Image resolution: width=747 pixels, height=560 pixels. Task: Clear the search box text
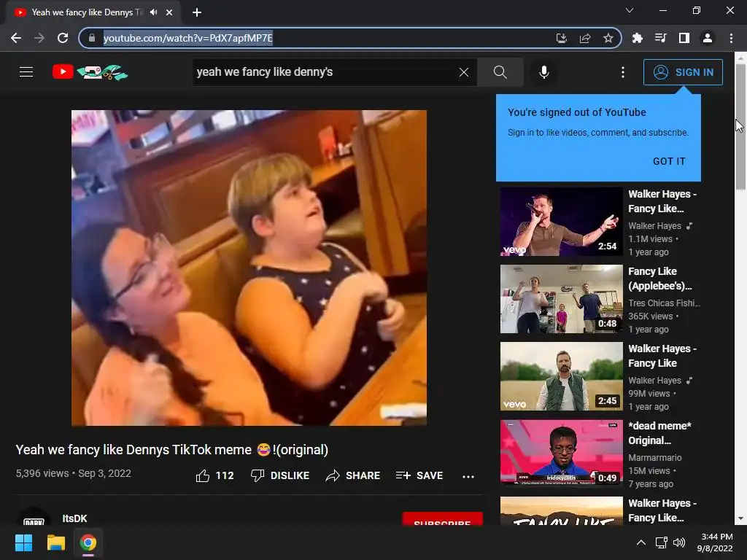coord(463,72)
